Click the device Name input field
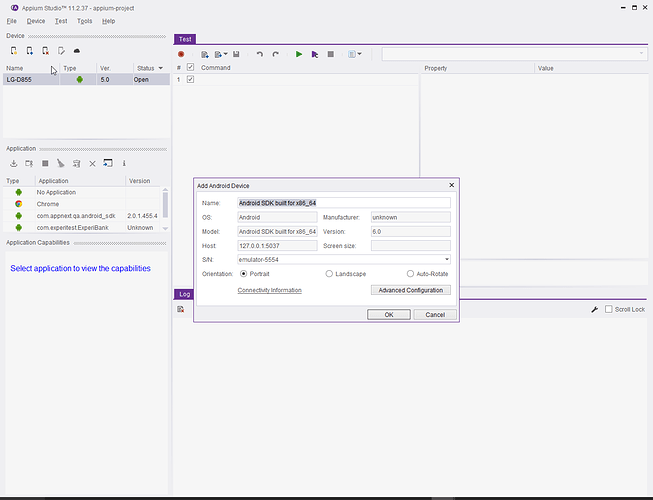Viewport: 653px width, 500px height. coord(343,202)
